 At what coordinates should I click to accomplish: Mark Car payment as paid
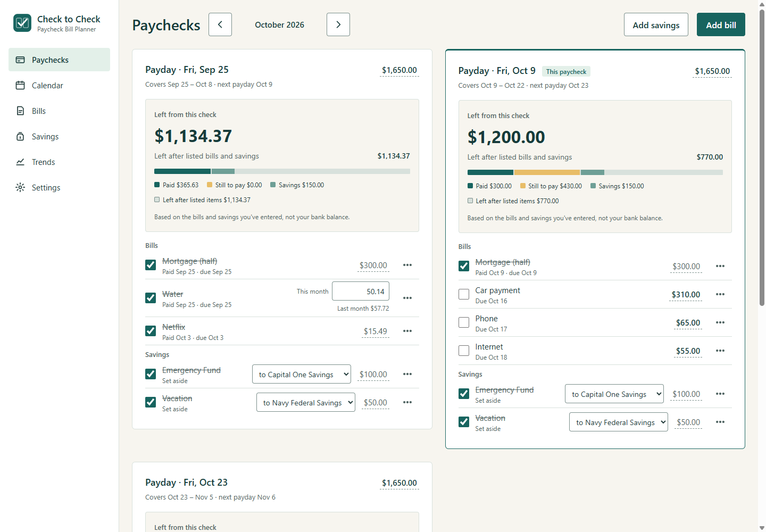point(464,294)
